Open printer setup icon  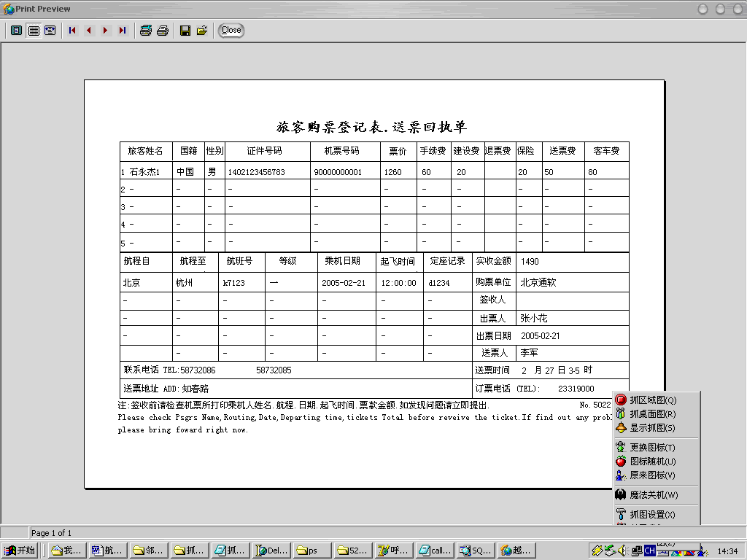(146, 31)
